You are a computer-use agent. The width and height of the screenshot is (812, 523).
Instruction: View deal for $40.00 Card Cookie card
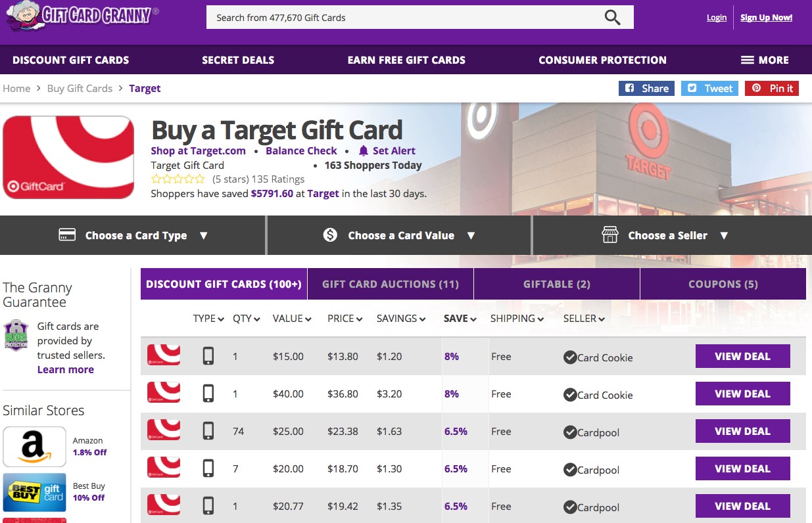coord(743,394)
